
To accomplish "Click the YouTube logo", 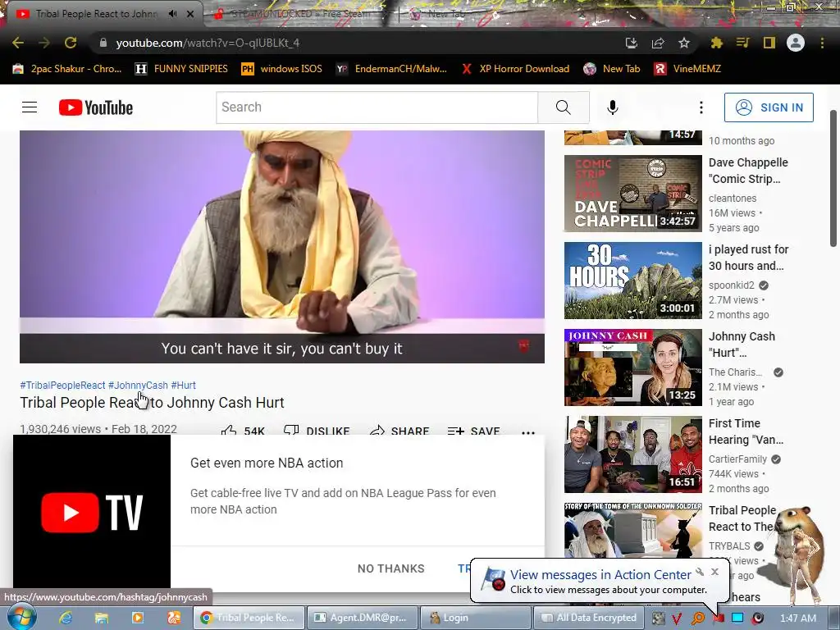I will coord(96,107).
